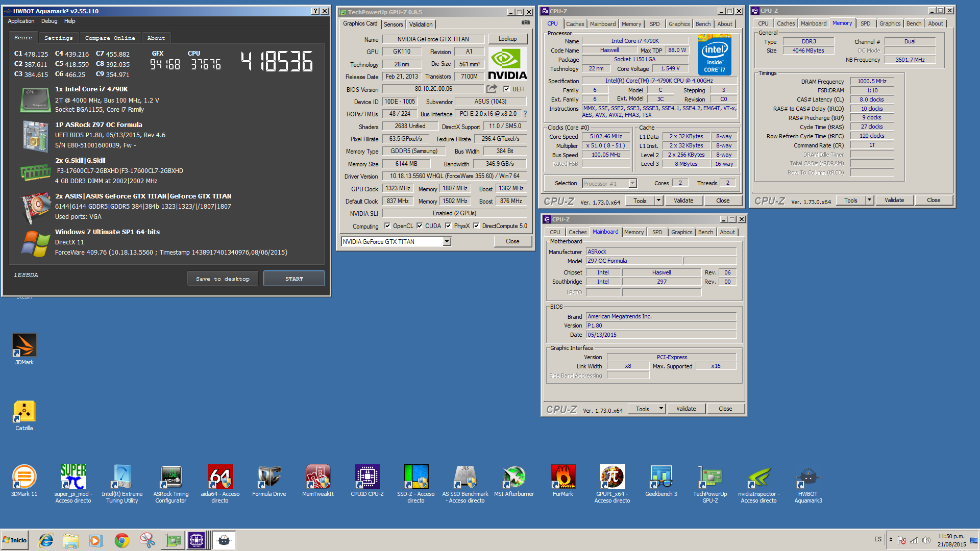This screenshot has height=551, width=980.
Task: Open Tools dropdown arrow in CPU-Z Mainboard window
Action: [x=661, y=409]
